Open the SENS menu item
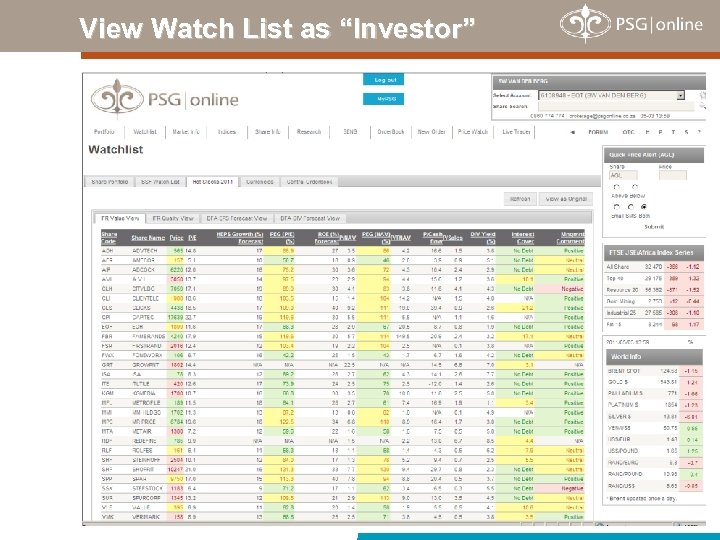 point(350,132)
